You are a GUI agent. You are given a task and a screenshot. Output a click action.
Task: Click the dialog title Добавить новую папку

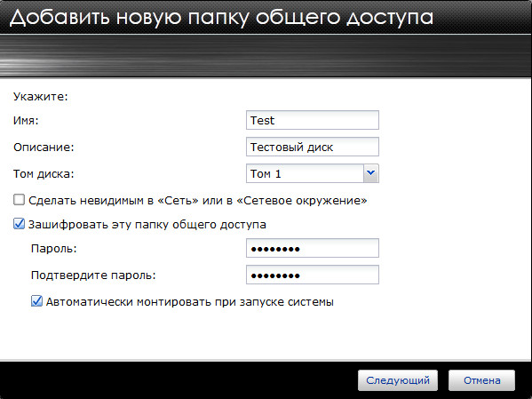tap(221, 18)
